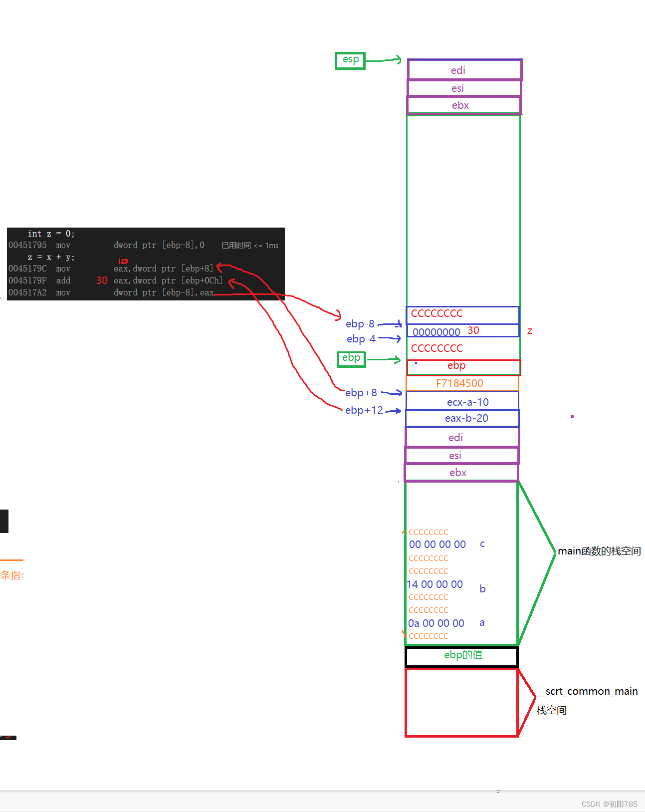Select the red-bordered ebp stack cell
The width and height of the screenshot is (645, 812).
(463, 367)
